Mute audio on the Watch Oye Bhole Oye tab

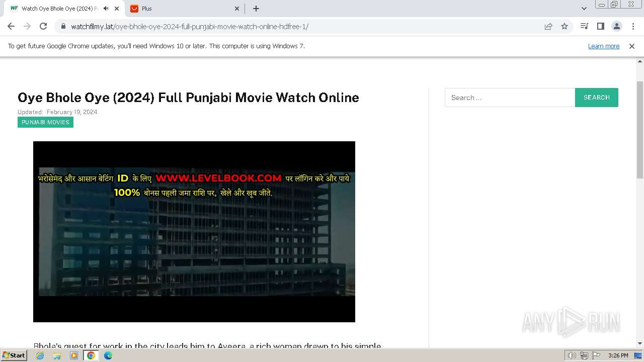[x=106, y=9]
